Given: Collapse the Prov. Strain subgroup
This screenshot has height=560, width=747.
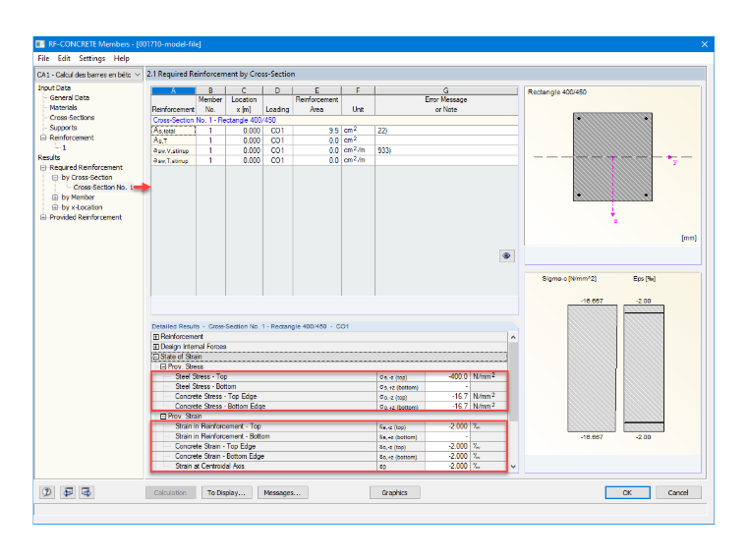Looking at the screenshot, I should click(x=163, y=417).
